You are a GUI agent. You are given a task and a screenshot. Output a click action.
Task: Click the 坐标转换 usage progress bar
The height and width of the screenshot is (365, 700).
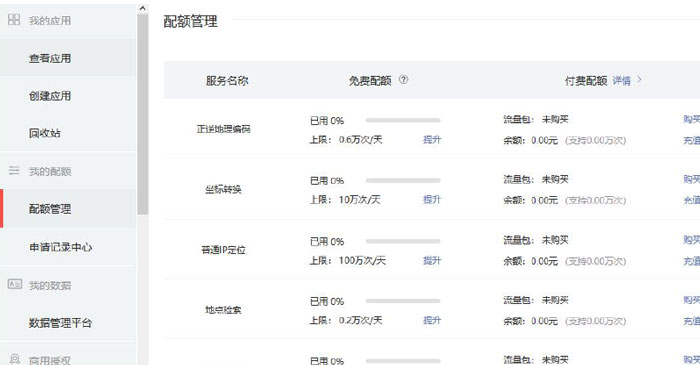[x=403, y=180]
